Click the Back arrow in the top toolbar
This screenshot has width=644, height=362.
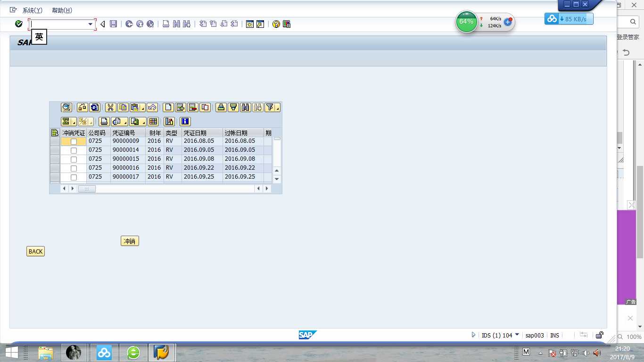pos(129,24)
